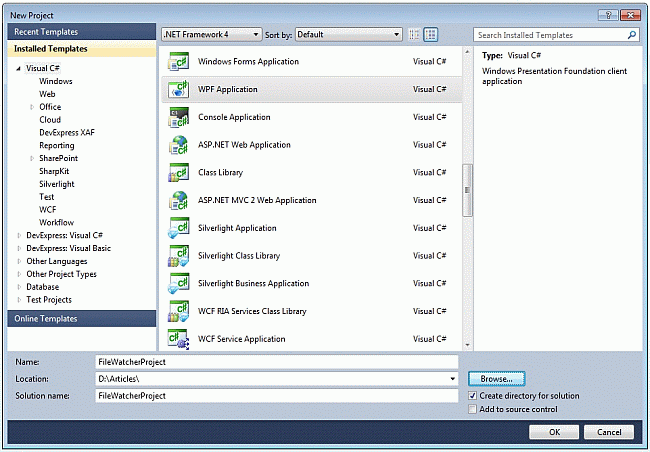Choose the Silverlight Class Library icon
Image resolution: width=650 pixels, height=452 pixels.
(179, 256)
